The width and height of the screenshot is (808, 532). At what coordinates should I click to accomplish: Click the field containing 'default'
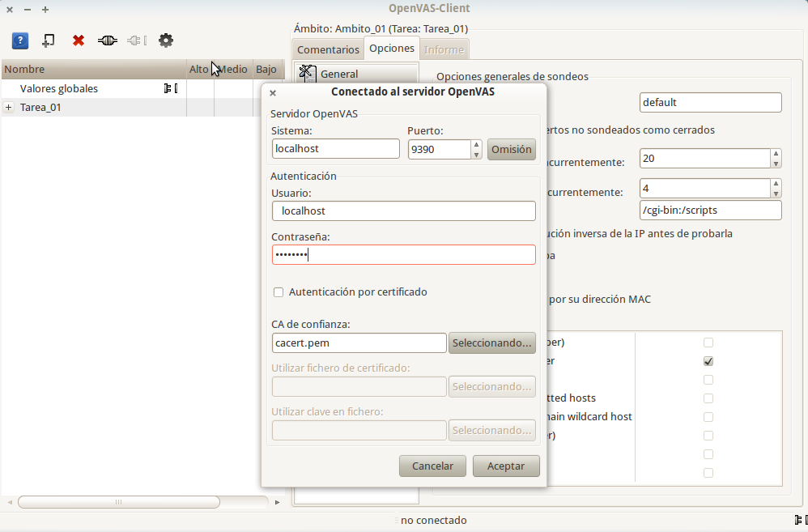pos(711,103)
